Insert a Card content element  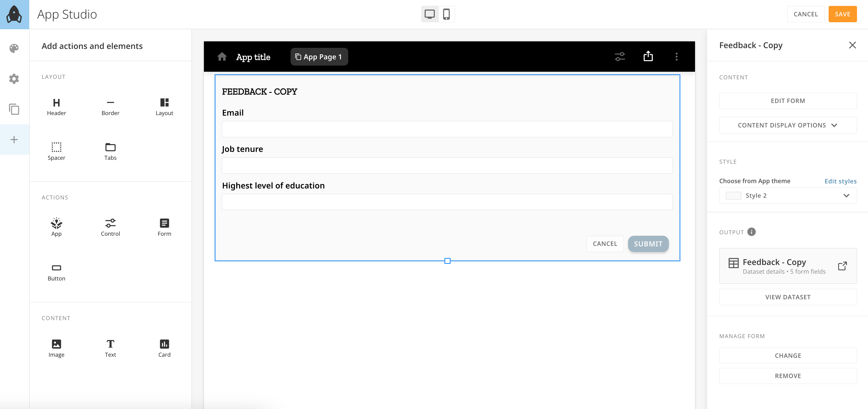pos(164,347)
